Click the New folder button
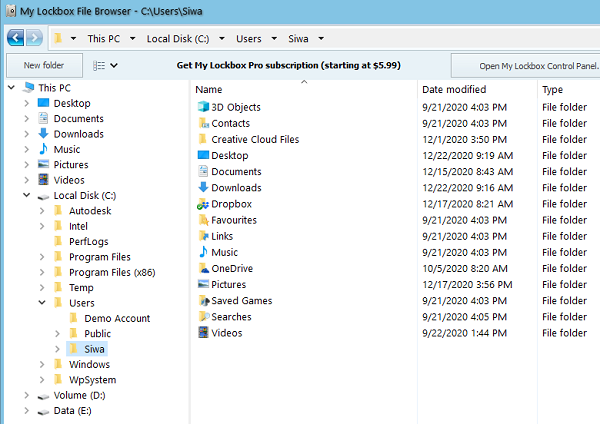This screenshot has height=424, width=600. (x=44, y=65)
